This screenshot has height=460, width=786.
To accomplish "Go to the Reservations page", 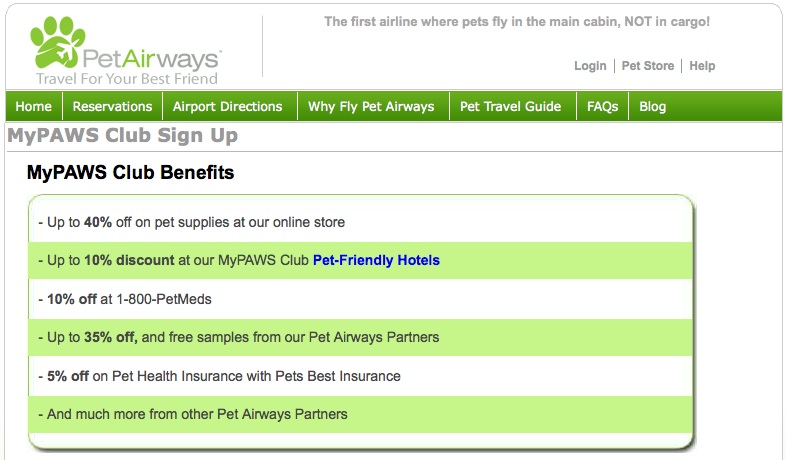I will (x=112, y=106).
